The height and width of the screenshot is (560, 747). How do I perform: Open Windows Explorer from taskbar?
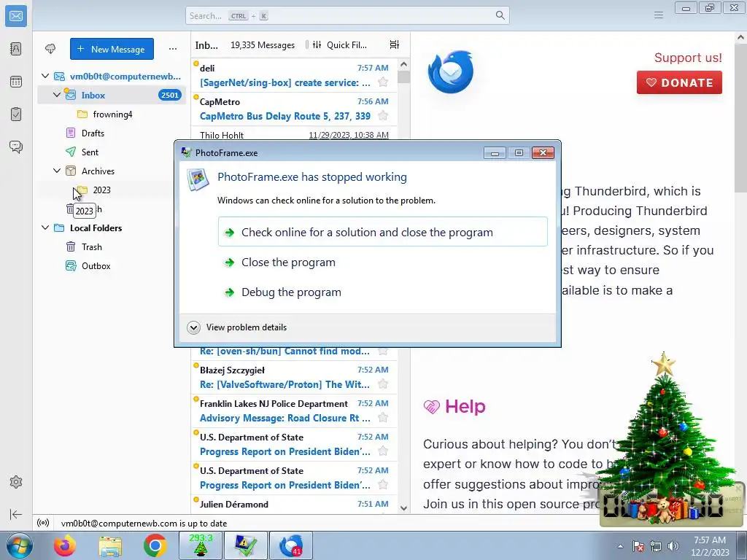110,545
